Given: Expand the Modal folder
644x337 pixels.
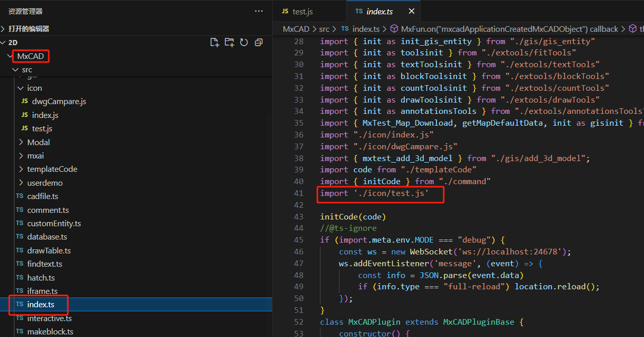Looking at the screenshot, I should (x=38, y=142).
